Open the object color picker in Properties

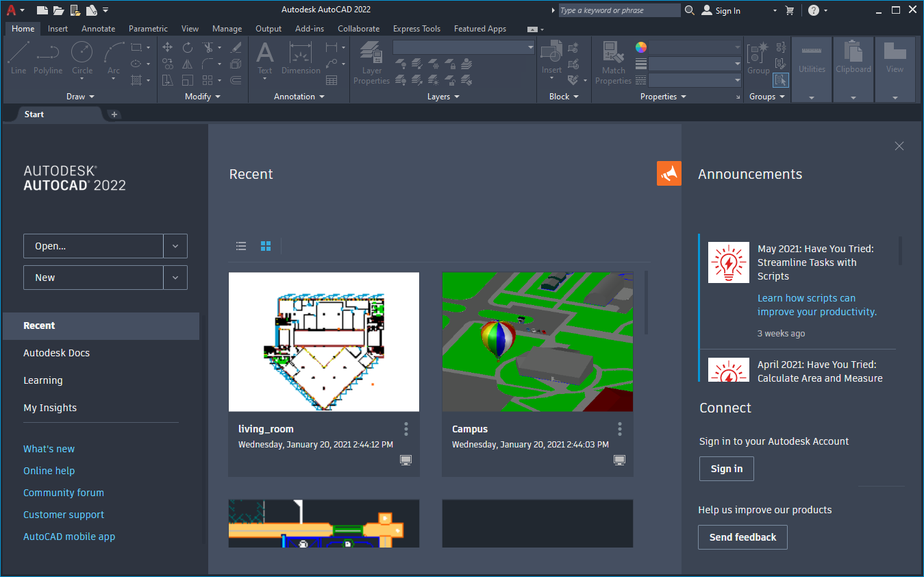(x=640, y=47)
